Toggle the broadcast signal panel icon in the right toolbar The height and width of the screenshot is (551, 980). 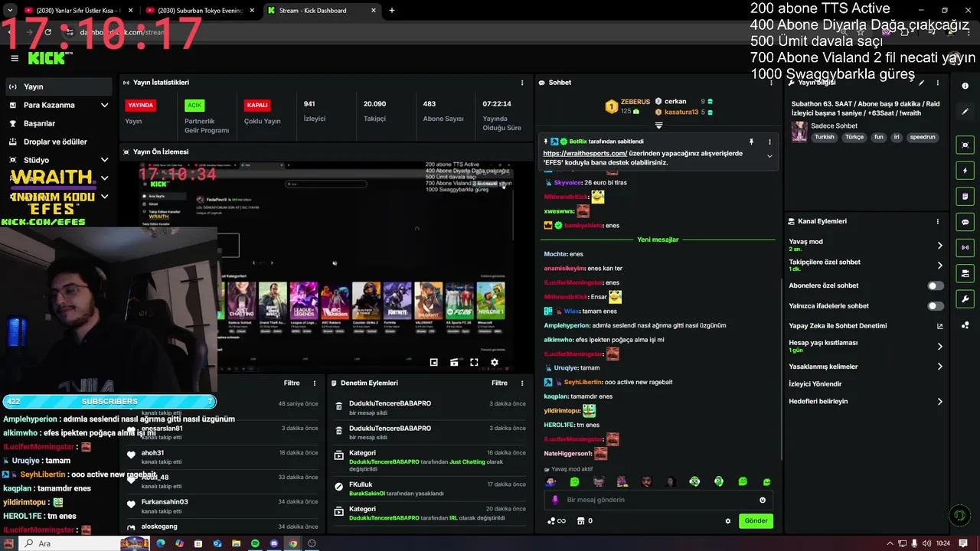pyautogui.click(x=965, y=247)
